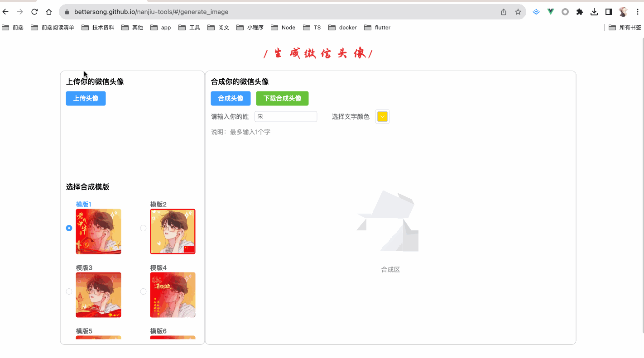Open the flutter bookmark folder
644x358 pixels.
(377, 28)
